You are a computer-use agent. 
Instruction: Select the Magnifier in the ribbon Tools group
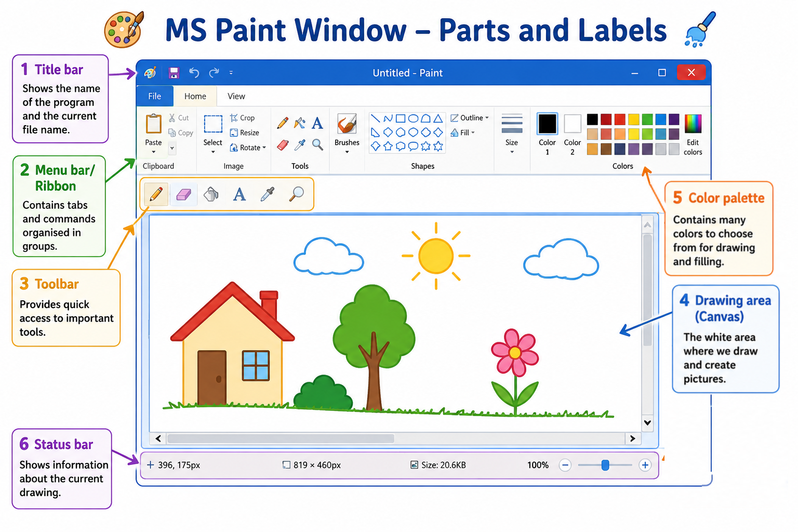pos(317,145)
